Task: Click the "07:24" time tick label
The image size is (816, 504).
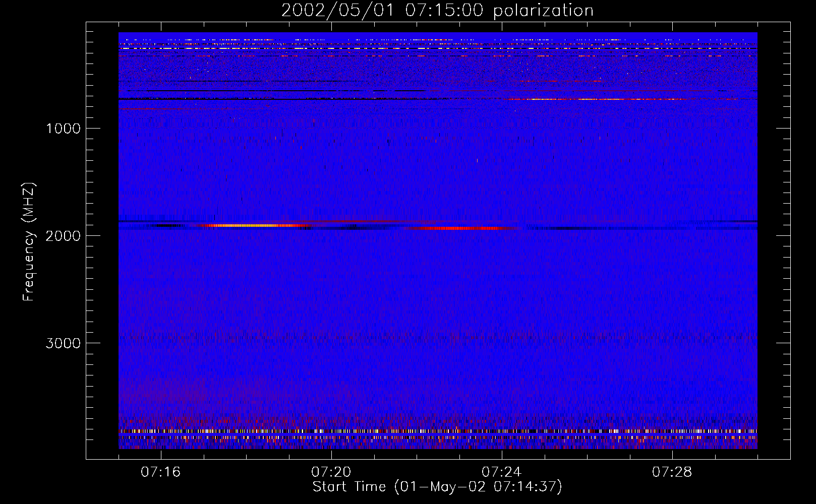Action: pyautogui.click(x=502, y=472)
